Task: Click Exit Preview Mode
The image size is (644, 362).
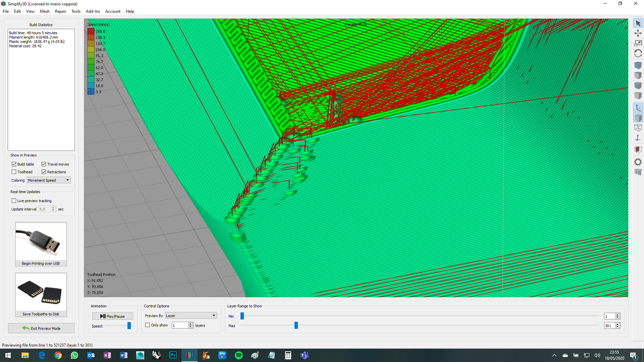Action: pos(41,328)
